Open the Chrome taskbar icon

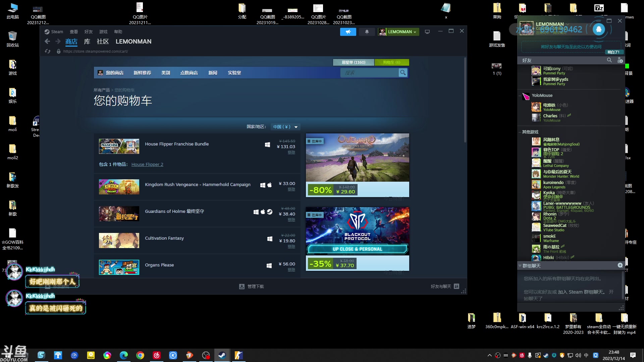(x=140, y=355)
